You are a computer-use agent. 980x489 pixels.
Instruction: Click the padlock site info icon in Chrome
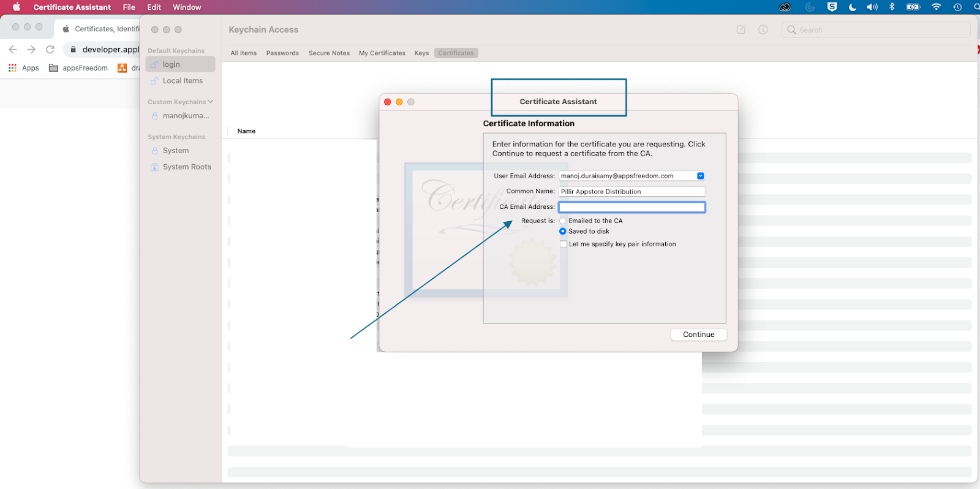click(x=73, y=50)
